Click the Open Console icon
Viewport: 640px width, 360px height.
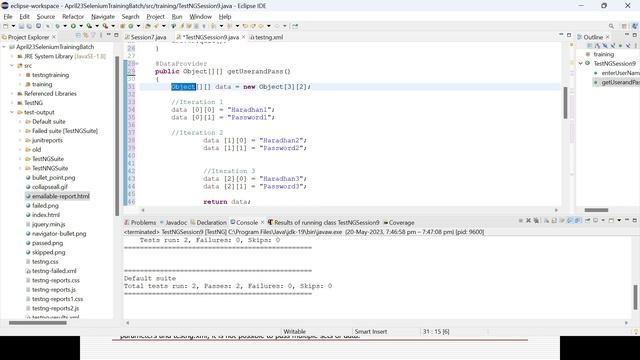pos(611,220)
